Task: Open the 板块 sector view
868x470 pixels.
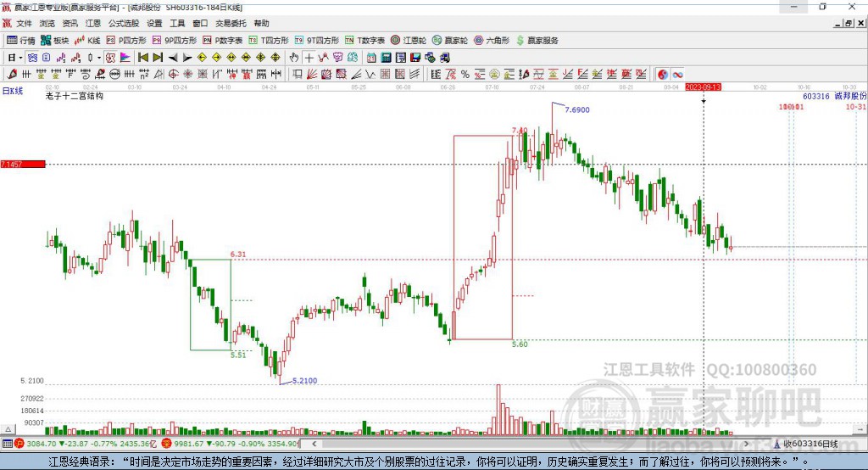Action: pyautogui.click(x=54, y=41)
